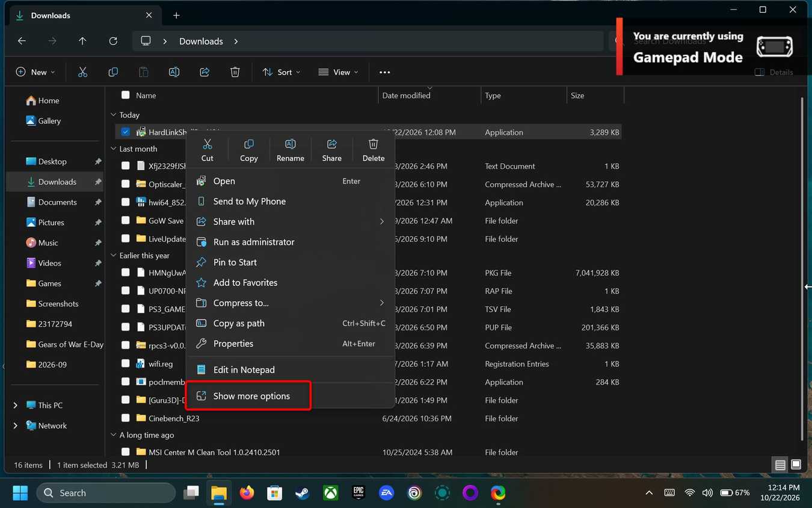812x508 pixels.
Task: Open Properties from the context menu
Action: tap(291, 344)
